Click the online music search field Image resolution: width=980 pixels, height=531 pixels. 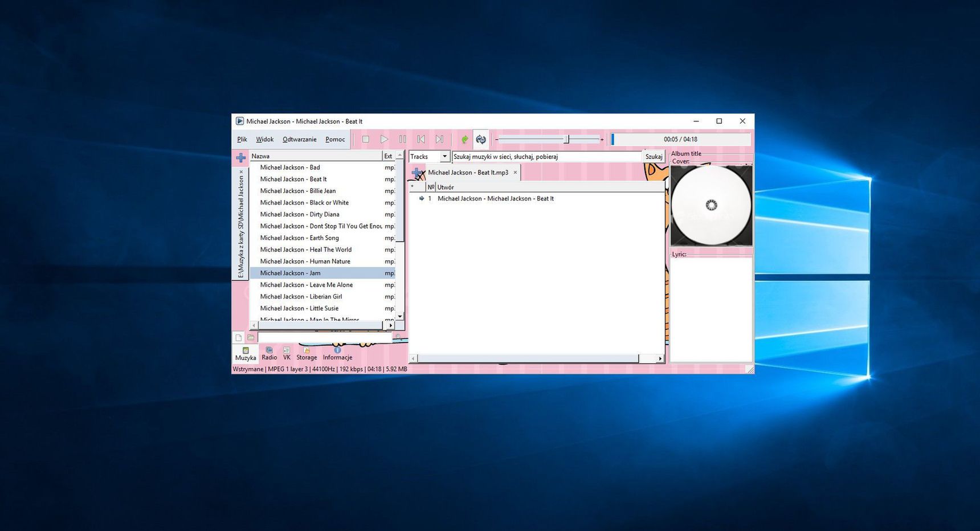(x=547, y=157)
